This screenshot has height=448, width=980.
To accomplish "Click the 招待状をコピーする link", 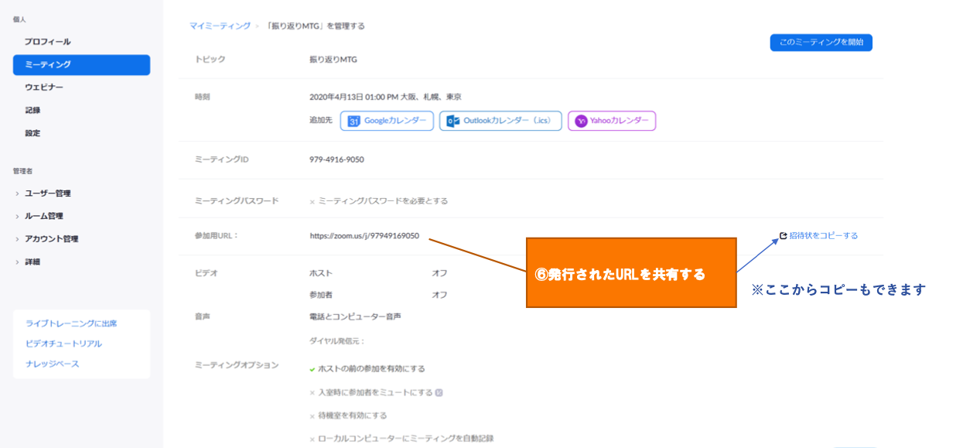I will pos(823,235).
